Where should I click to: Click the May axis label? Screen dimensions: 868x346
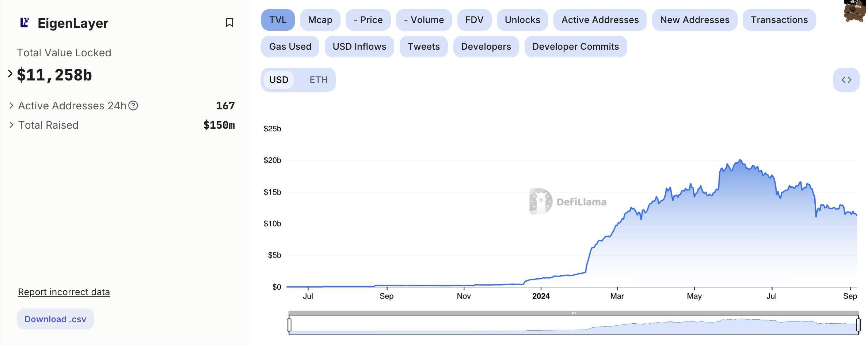point(694,296)
